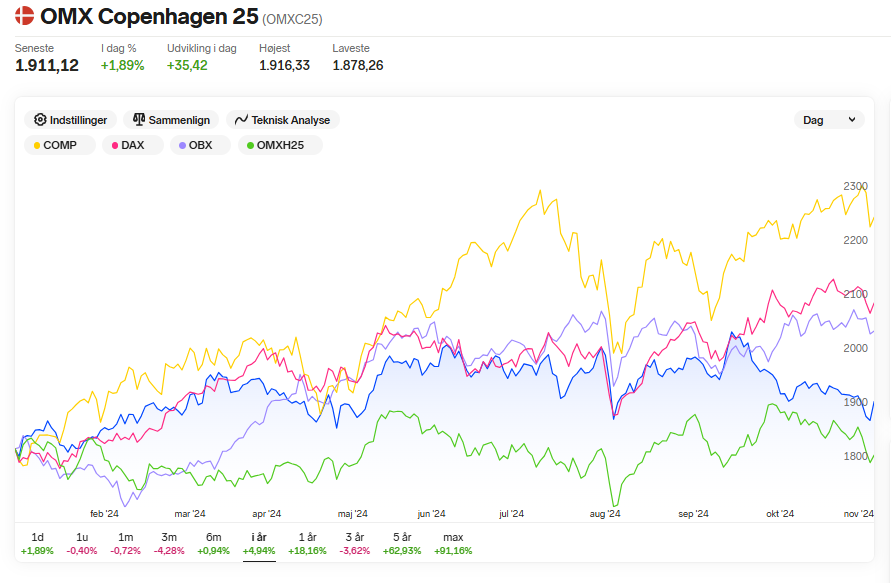The height and width of the screenshot is (583, 891).
Task: Click the yellow COMP color dot
Action: click(x=37, y=145)
